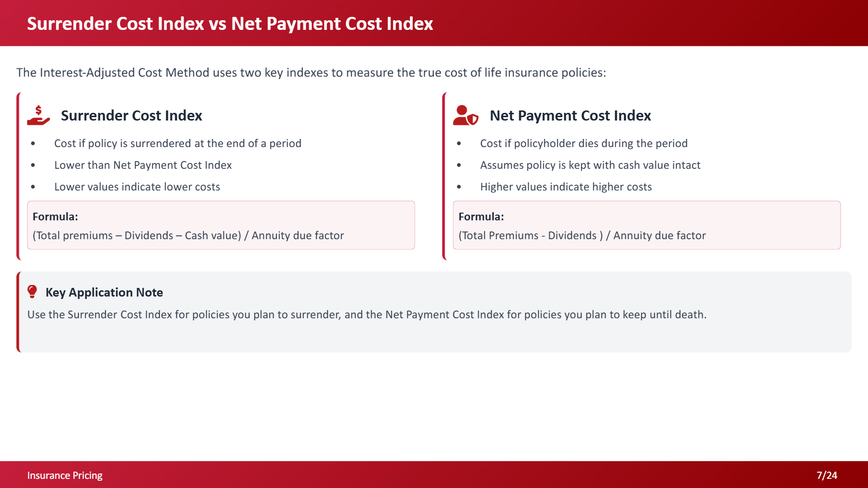The height and width of the screenshot is (488, 868).
Task: Select bullet 'Cost if policy is surrendered at the end of a period'
Action: pyautogui.click(x=178, y=143)
